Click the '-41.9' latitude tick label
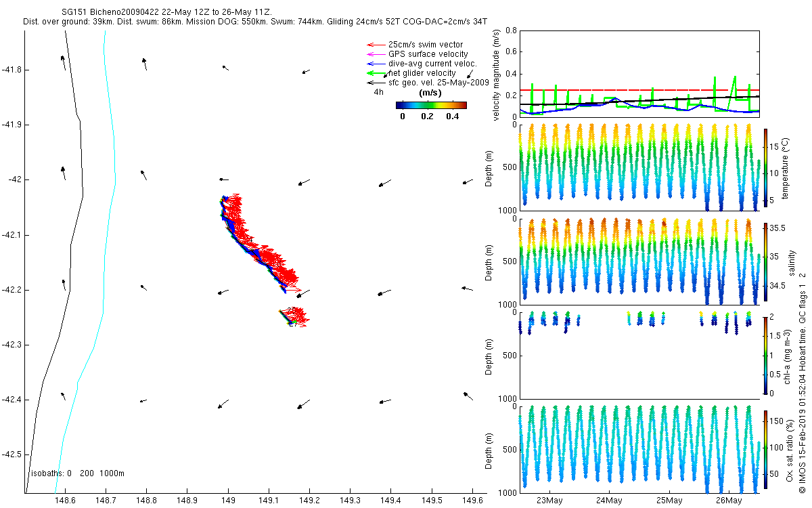 (x=12, y=125)
